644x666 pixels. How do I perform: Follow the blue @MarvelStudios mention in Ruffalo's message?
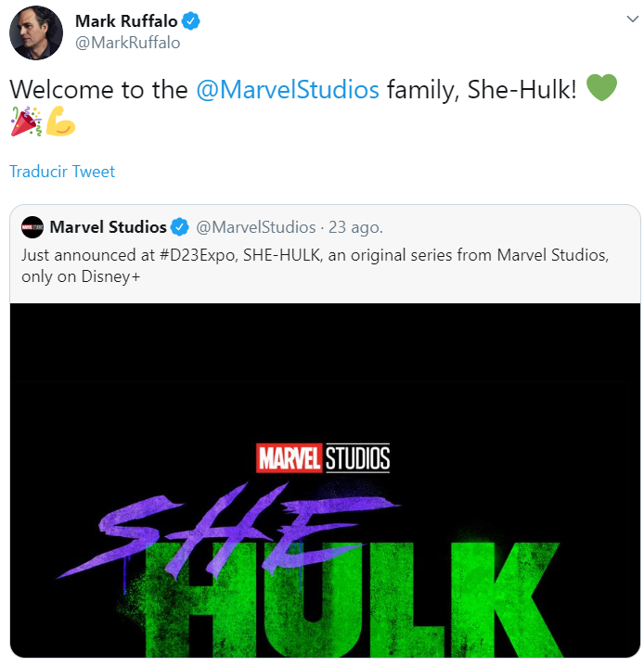click(288, 90)
